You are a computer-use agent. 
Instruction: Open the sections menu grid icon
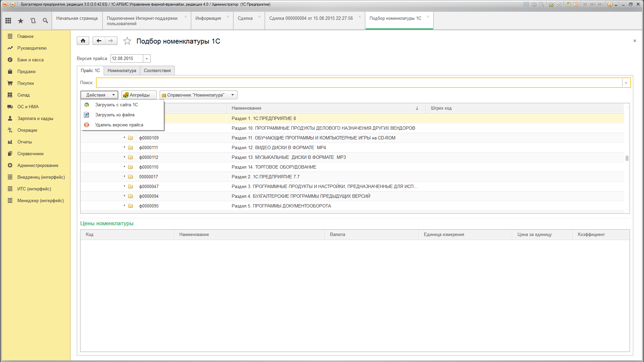pos(8,21)
